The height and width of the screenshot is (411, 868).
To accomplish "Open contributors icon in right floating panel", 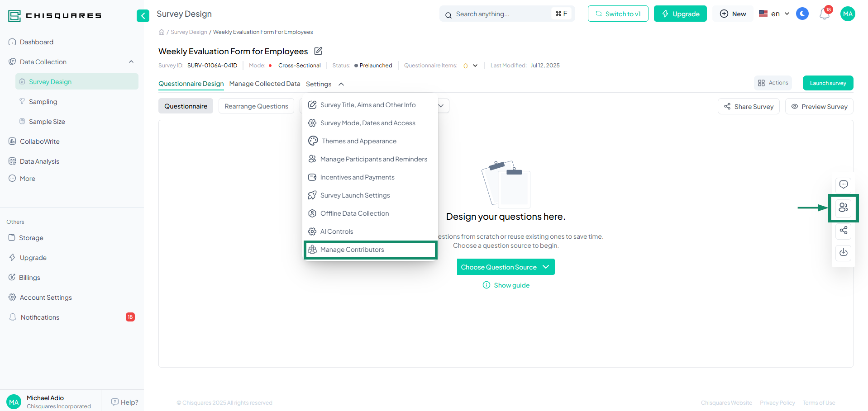I will click(x=843, y=208).
